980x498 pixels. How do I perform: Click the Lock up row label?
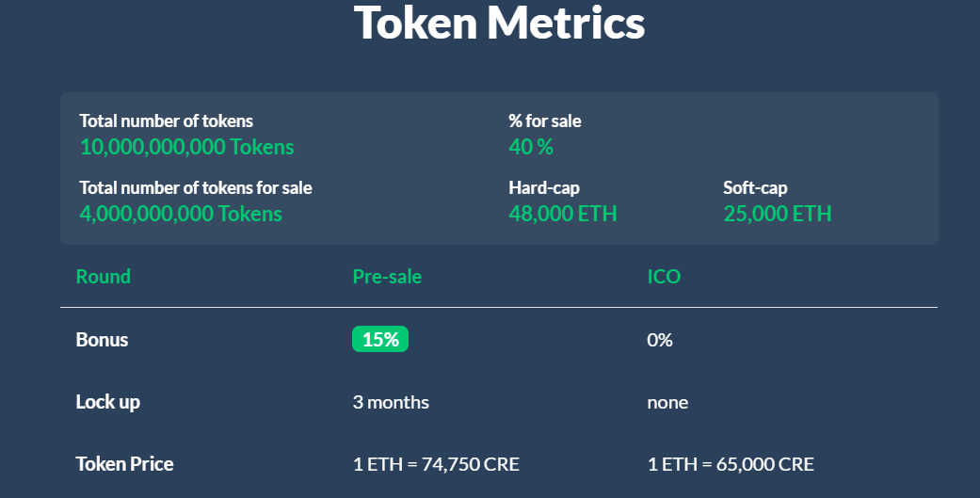point(107,402)
